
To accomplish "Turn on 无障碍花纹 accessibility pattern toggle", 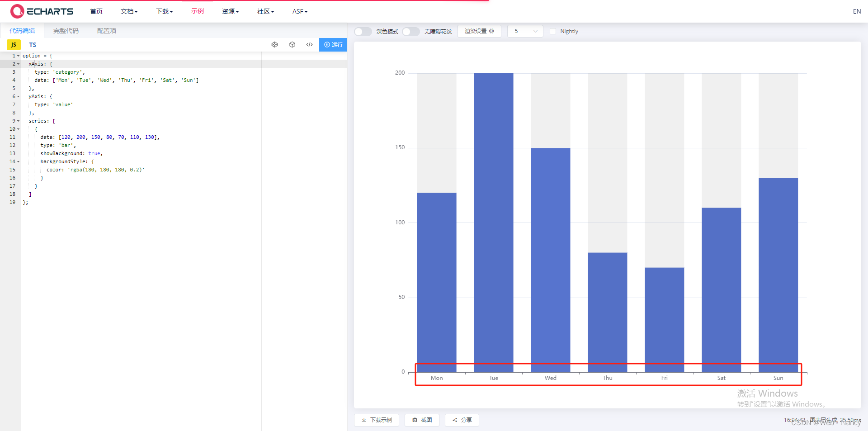I will 410,31.
